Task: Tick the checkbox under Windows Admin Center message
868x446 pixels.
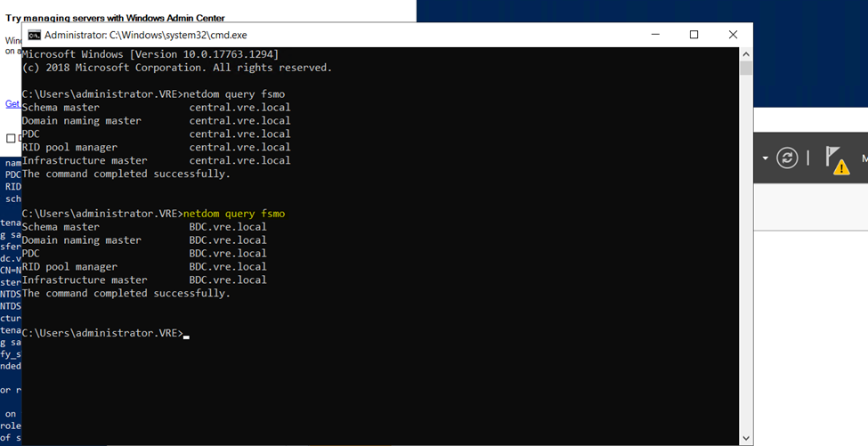Action: (x=11, y=138)
